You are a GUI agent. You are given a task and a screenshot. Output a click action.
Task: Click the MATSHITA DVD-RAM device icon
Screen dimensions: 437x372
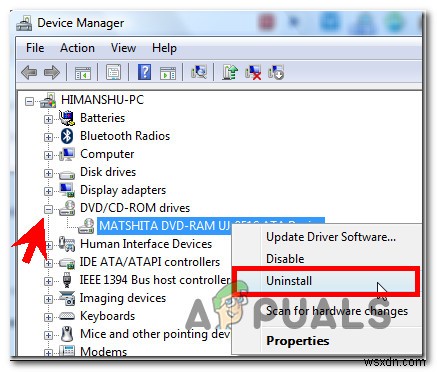coord(86,226)
